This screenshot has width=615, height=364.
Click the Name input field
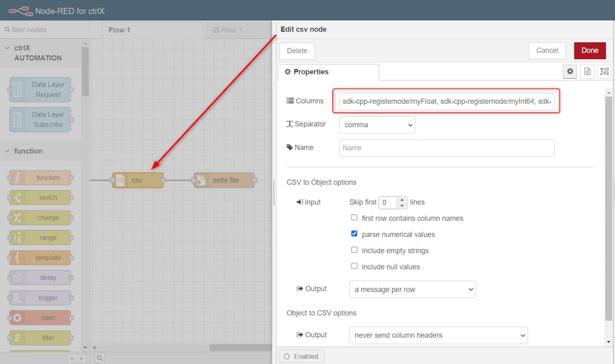[x=446, y=148]
